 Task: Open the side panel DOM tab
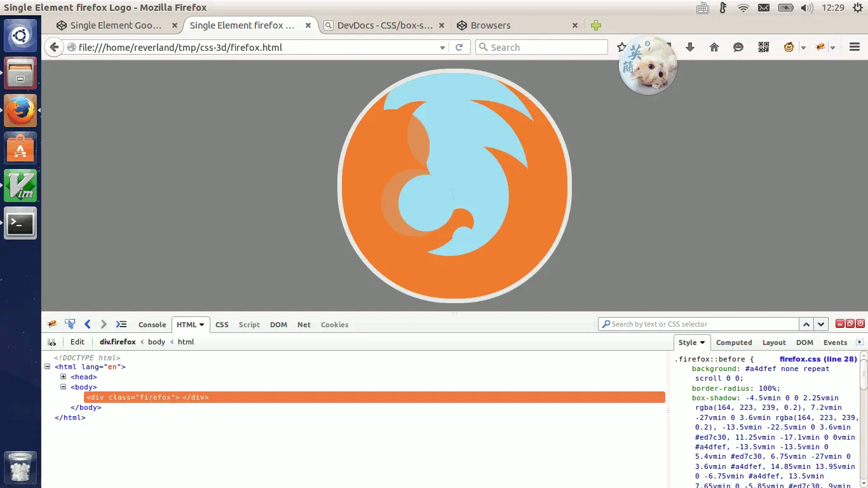click(804, 342)
